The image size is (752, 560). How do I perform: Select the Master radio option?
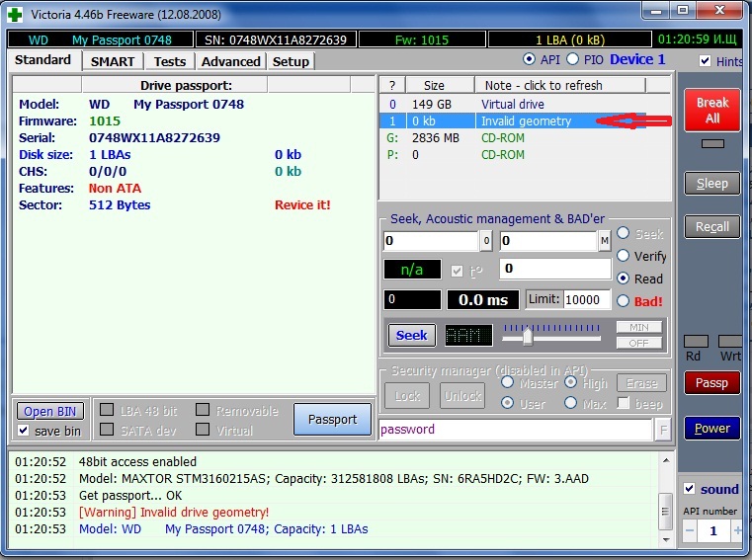(x=507, y=382)
